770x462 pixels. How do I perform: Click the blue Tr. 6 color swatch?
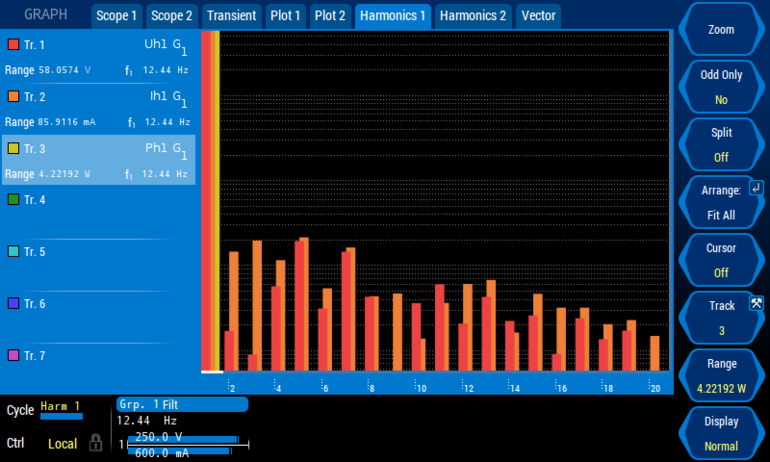coord(13,303)
